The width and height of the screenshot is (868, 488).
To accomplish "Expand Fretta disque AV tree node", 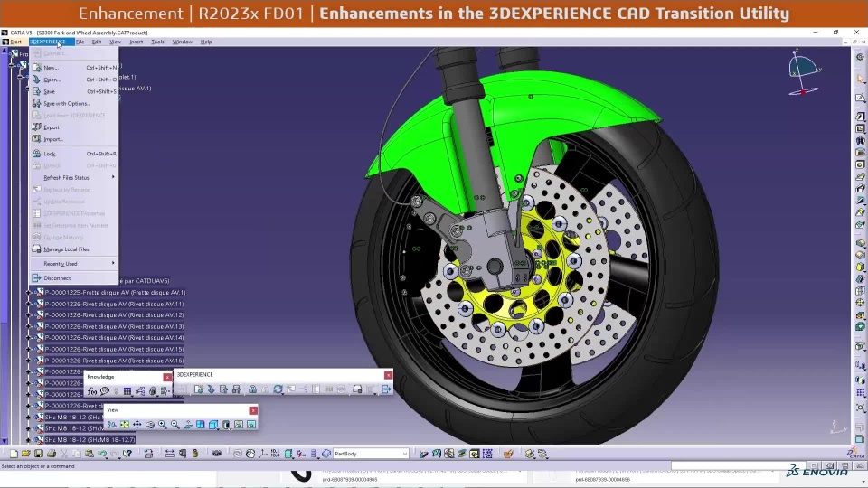I will pos(29,292).
